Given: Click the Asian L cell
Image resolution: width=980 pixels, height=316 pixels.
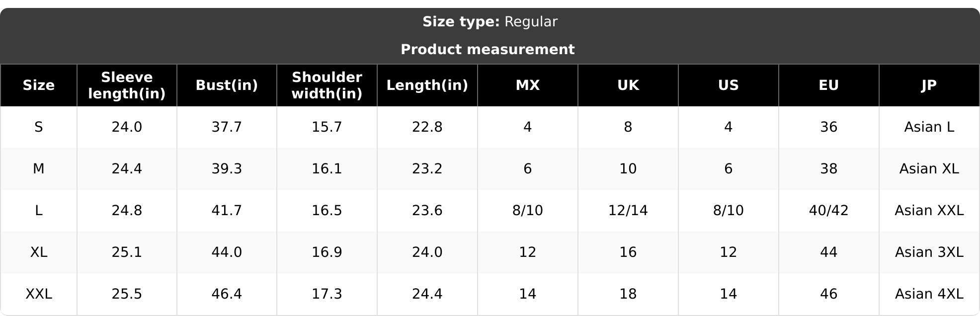Looking at the screenshot, I should point(929,127).
